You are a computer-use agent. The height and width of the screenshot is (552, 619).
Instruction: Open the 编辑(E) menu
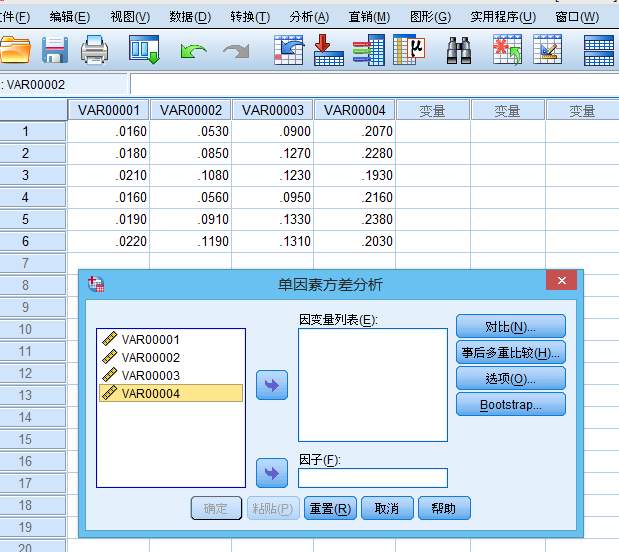click(70, 17)
